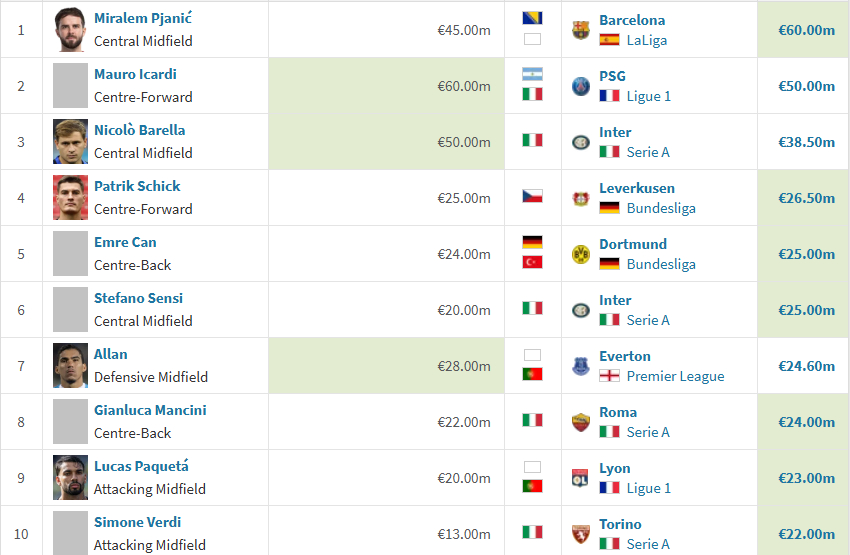Open the Dortmund club link
The image size is (850, 555).
coord(633,244)
